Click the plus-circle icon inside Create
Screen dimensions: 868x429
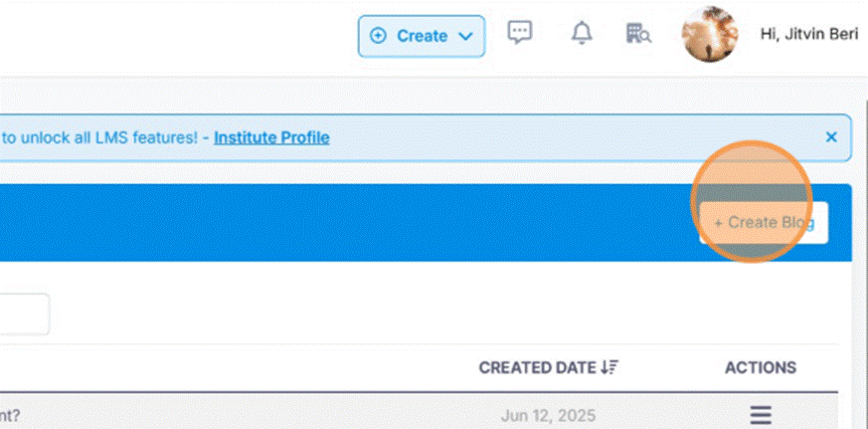378,36
